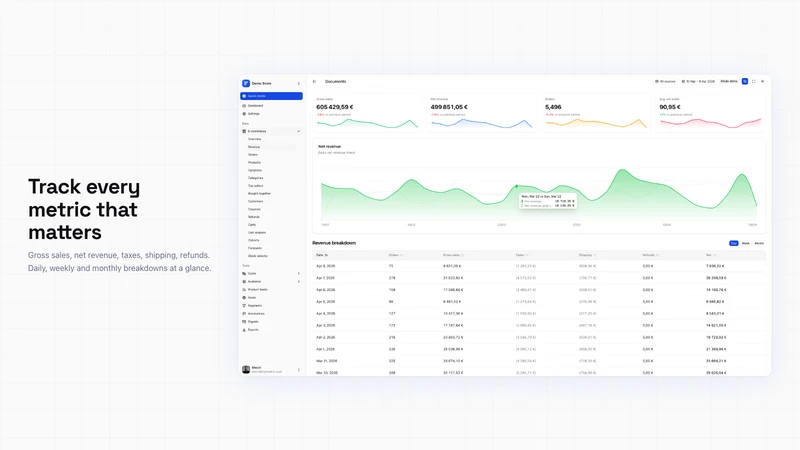Click the fullscreen expand icon
Viewport: 800px width, 450px height.
click(x=754, y=82)
